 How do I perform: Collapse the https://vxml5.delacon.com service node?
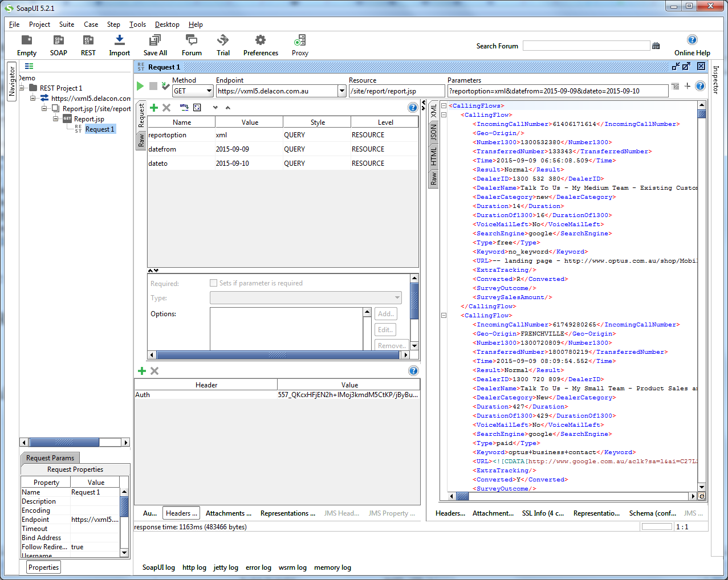[x=34, y=99]
